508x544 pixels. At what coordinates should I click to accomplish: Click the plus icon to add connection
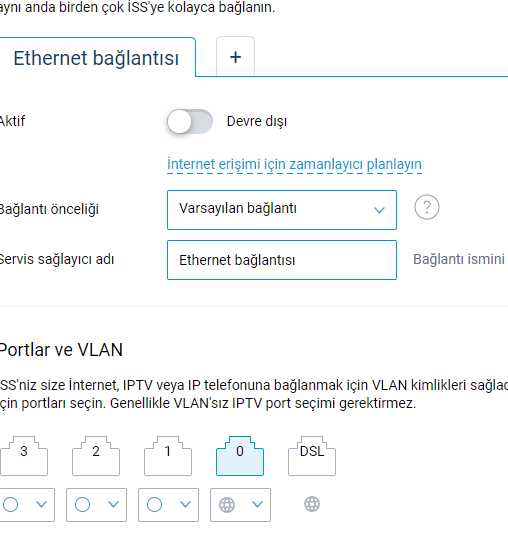pos(235,57)
